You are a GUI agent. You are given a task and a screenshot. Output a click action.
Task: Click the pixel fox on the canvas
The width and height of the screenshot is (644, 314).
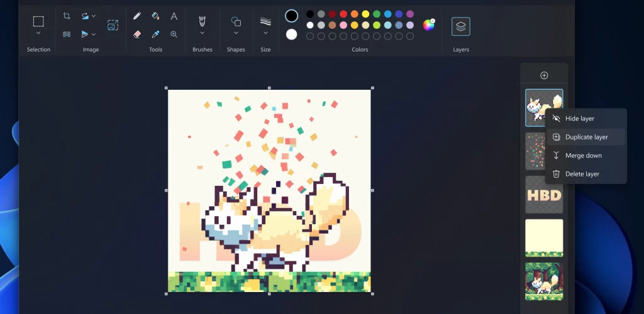pyautogui.click(x=274, y=224)
